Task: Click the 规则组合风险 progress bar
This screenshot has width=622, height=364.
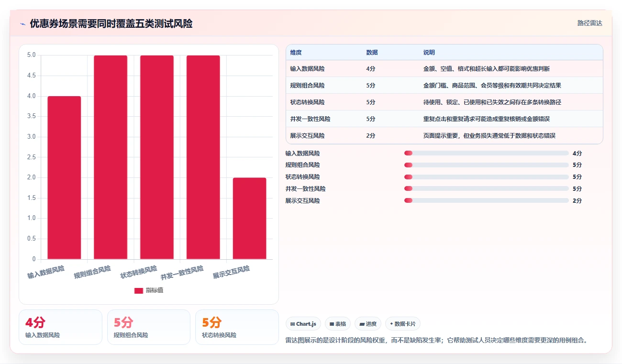Action: pyautogui.click(x=487, y=165)
